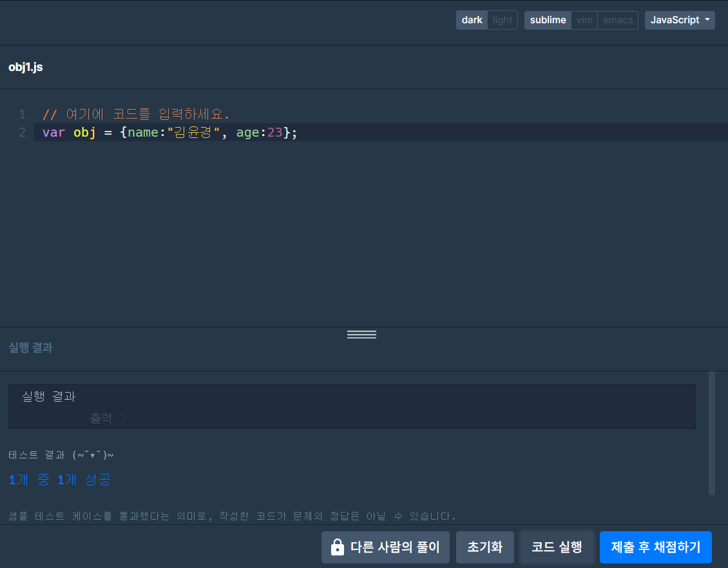Switch editor theme to dark
The image size is (728, 568).
[472, 20]
